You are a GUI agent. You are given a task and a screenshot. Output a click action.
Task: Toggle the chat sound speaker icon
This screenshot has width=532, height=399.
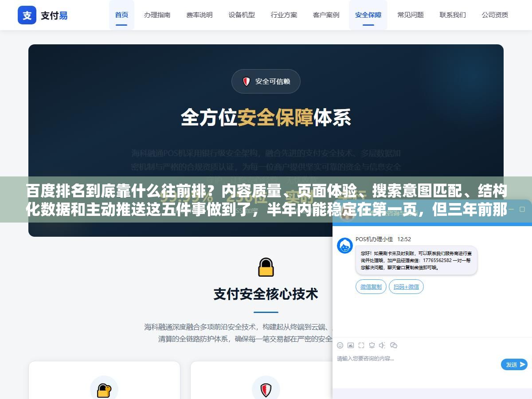[382, 345]
